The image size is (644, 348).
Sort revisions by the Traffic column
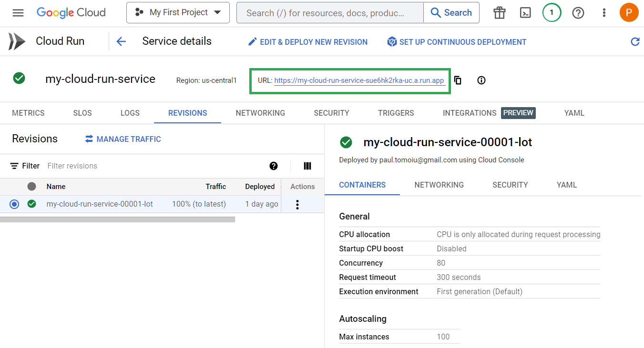[216, 187]
